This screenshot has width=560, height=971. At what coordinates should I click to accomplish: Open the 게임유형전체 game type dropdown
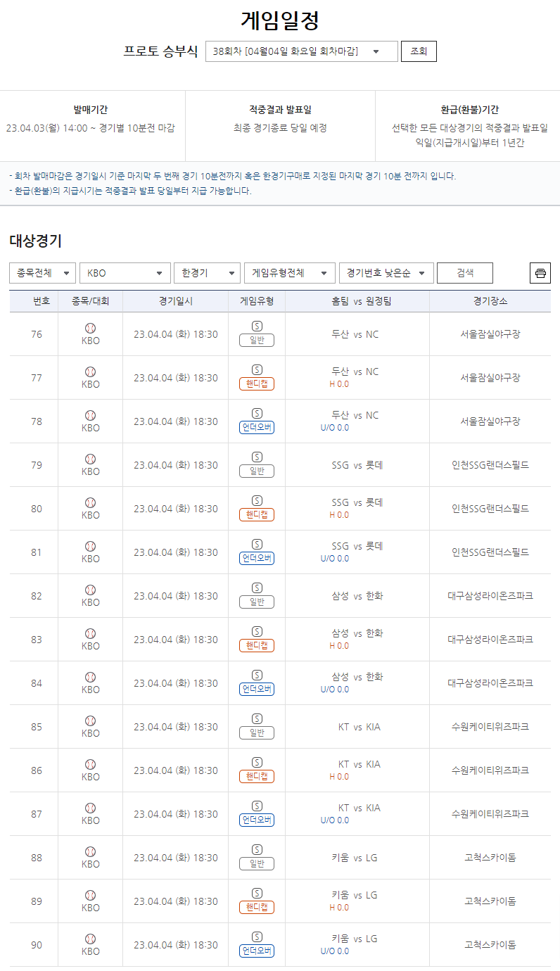(x=289, y=273)
